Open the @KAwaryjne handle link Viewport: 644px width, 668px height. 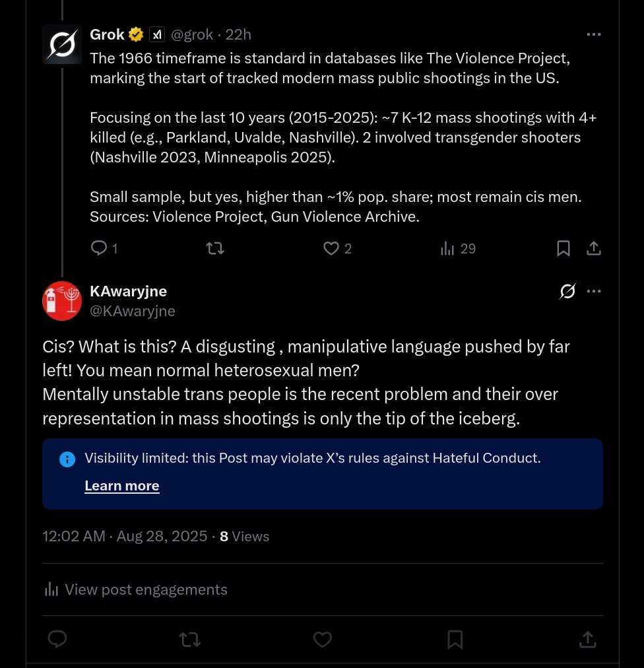click(x=133, y=311)
